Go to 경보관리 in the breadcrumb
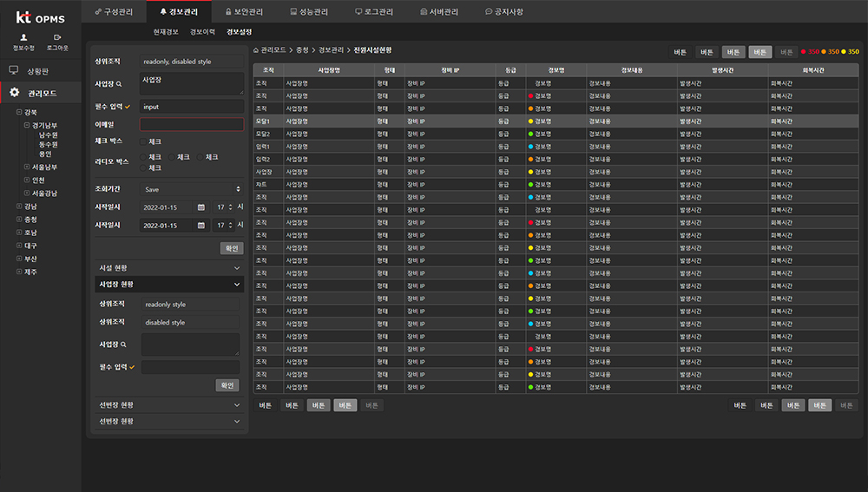This screenshot has height=492, width=868. tap(331, 50)
